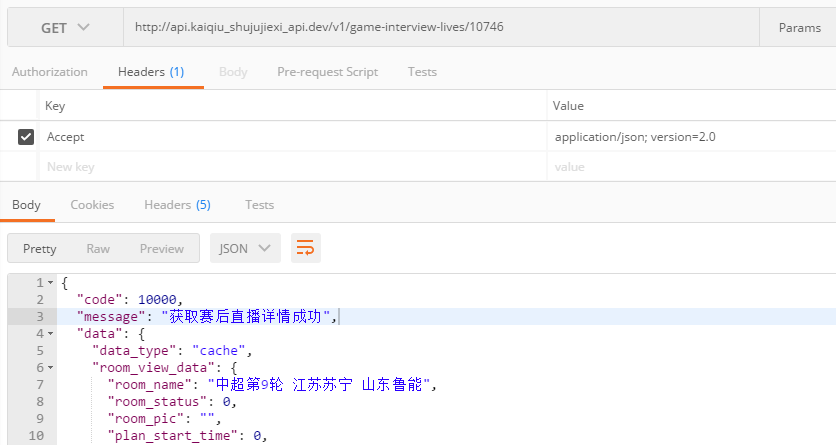The width and height of the screenshot is (836, 445).
Task: Open the Authorization tab
Action: tap(50, 72)
